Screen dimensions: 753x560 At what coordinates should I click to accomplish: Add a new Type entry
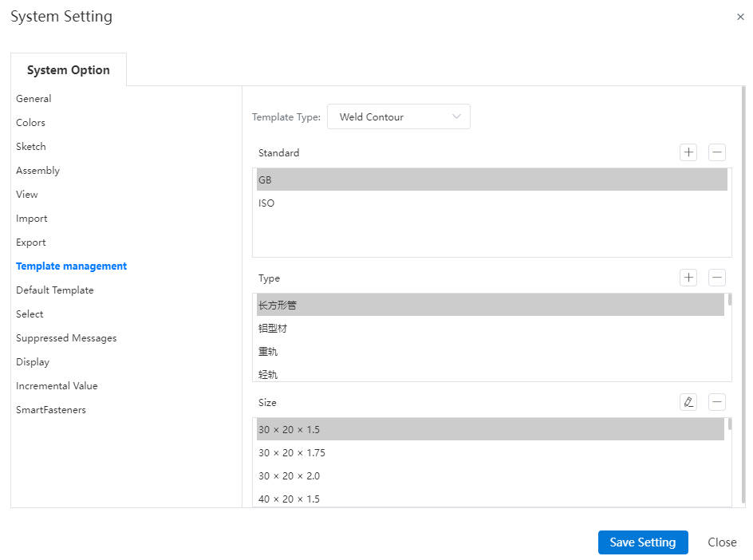688,277
